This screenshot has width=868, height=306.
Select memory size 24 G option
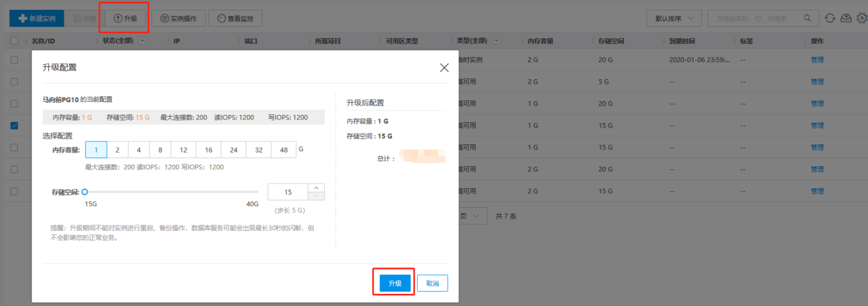[x=234, y=150]
